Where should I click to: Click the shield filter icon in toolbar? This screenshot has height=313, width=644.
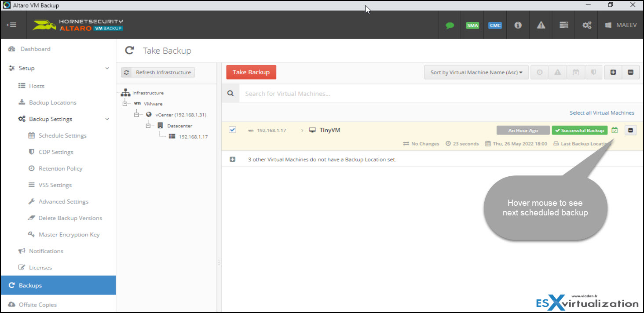click(x=593, y=73)
